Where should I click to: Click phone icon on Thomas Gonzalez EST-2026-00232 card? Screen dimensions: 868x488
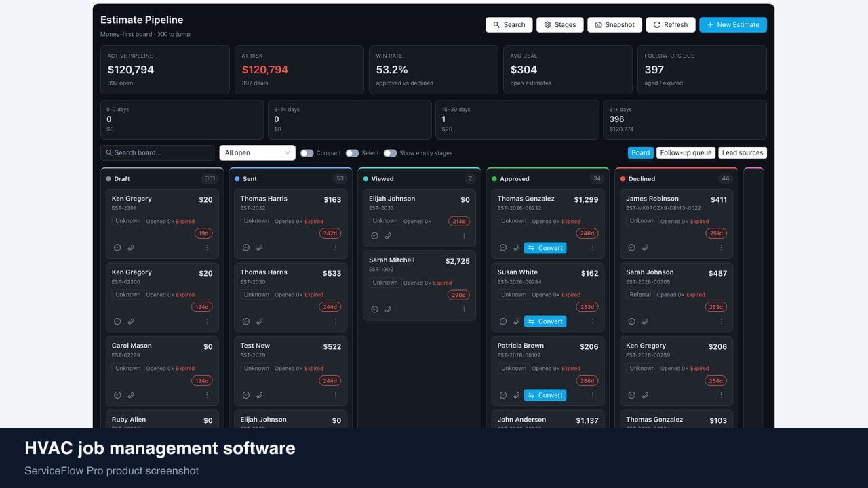click(x=516, y=248)
